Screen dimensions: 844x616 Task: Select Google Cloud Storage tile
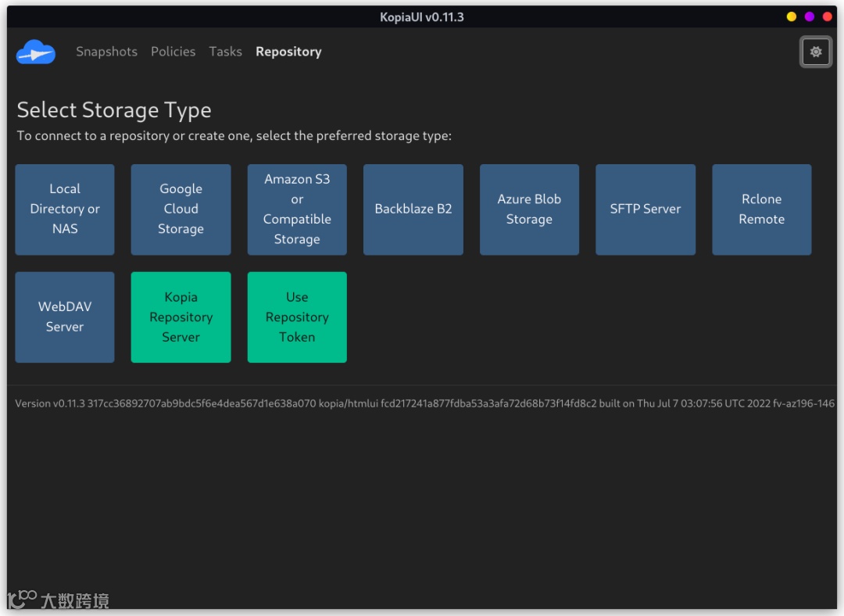[181, 210]
